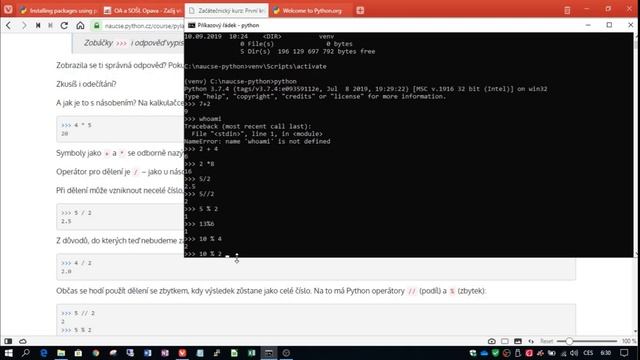Go forward in browser history
Viewport: 640px width, 360px height.
[x=24, y=26]
